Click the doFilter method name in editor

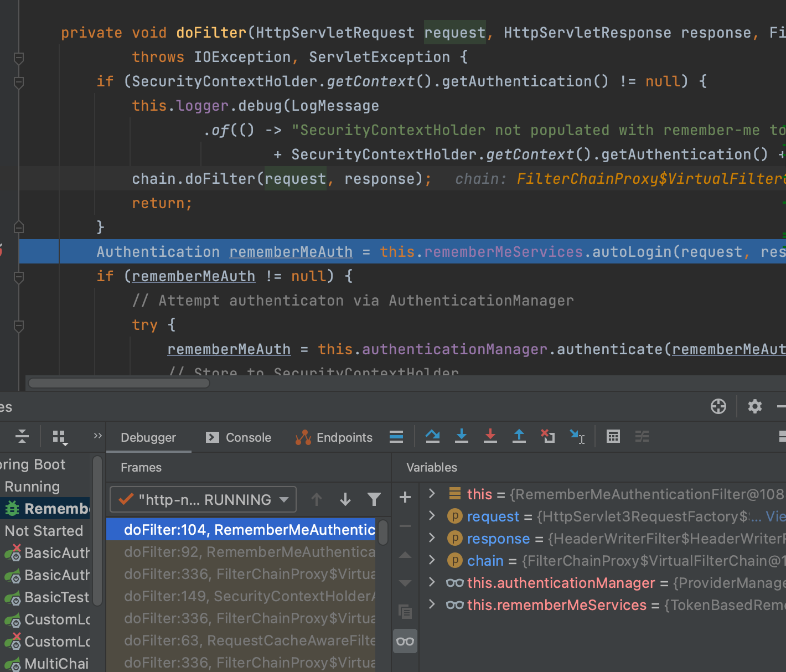click(x=211, y=33)
